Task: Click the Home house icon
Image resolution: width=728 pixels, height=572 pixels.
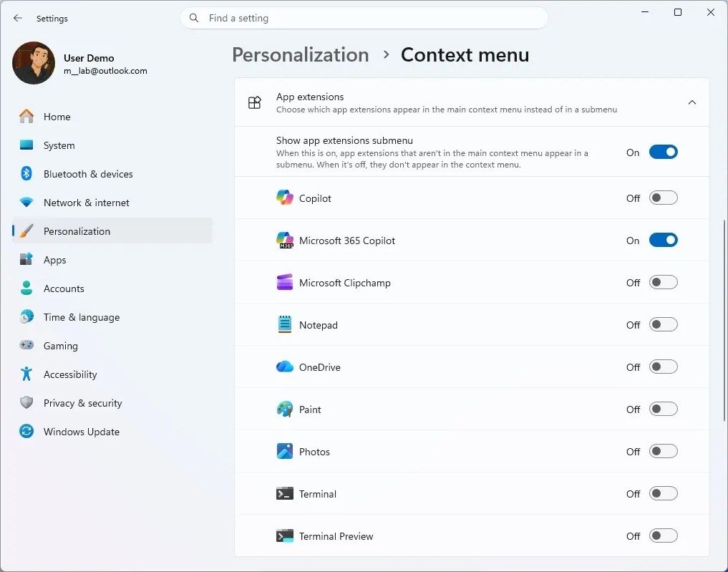Action: click(x=26, y=117)
